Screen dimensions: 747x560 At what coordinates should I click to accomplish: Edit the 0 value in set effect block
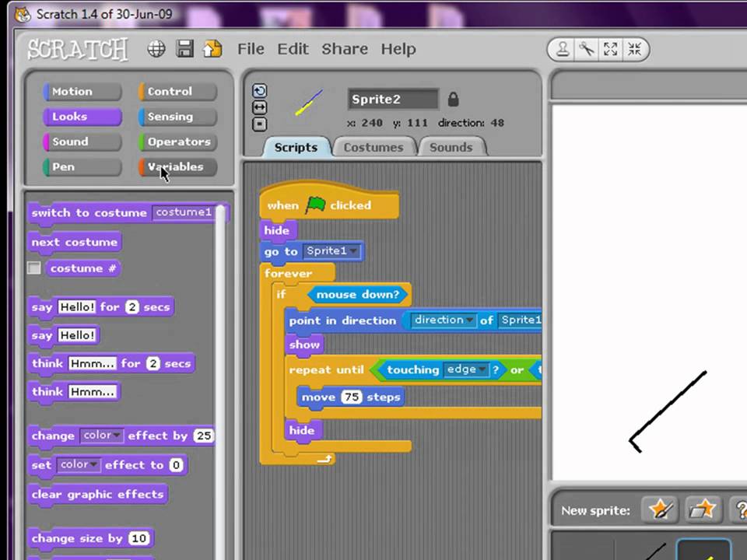(x=176, y=465)
